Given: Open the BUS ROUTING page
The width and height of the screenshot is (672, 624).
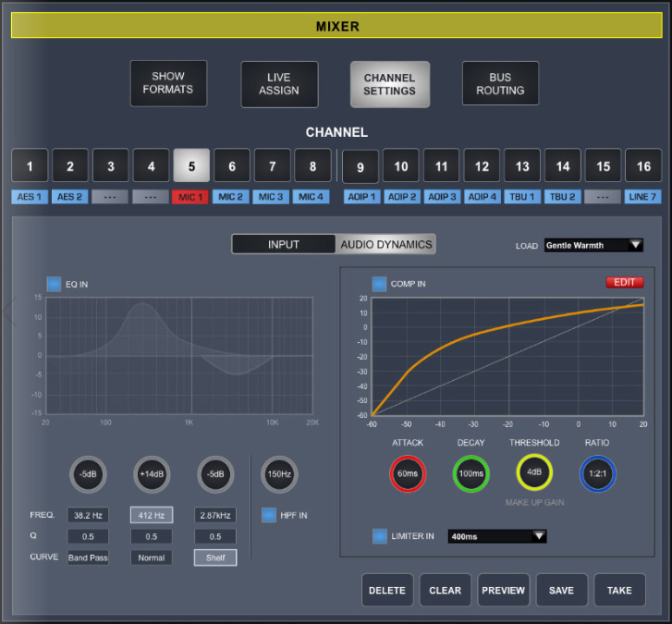Looking at the screenshot, I should [500, 84].
